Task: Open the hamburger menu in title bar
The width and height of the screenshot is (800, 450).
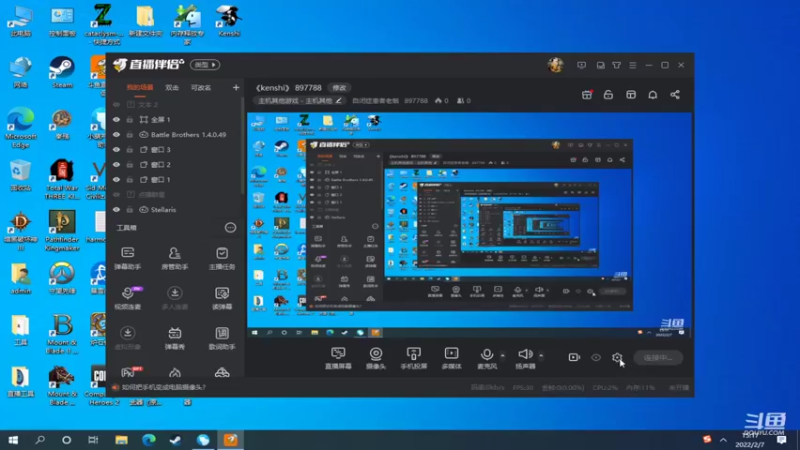Action: 633,65
